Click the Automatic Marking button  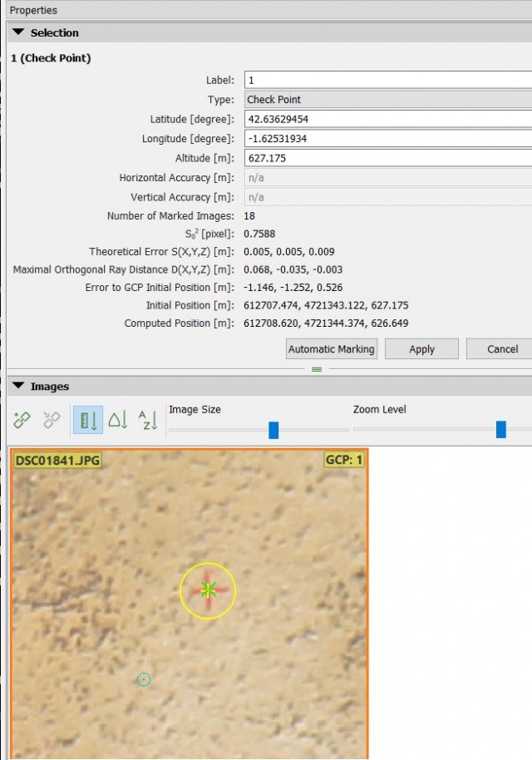[x=332, y=349]
